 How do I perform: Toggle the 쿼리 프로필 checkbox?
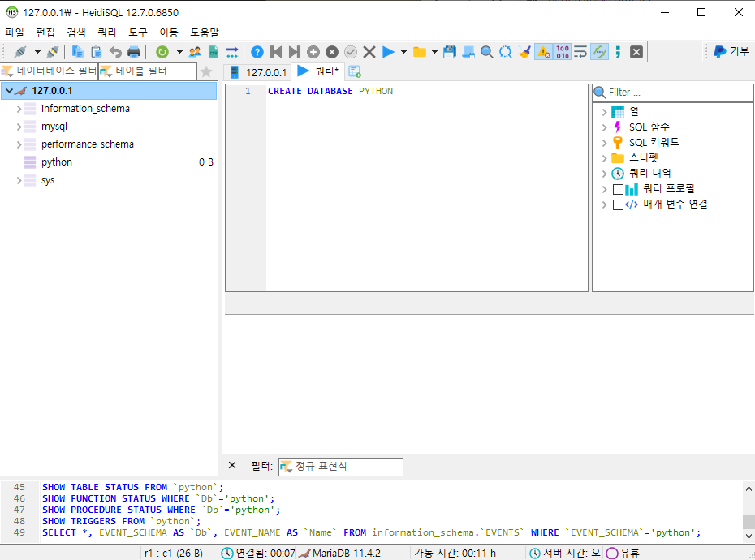click(618, 189)
